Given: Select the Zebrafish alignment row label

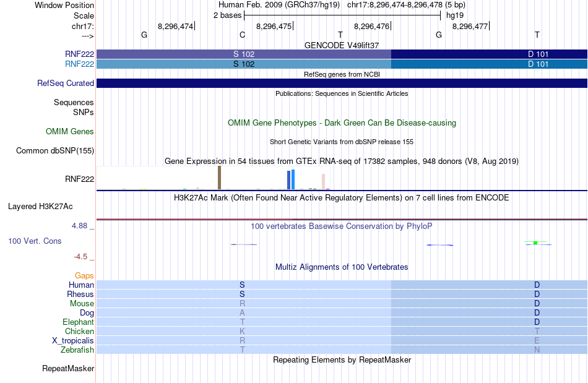Looking at the screenshot, I should 77,350.
